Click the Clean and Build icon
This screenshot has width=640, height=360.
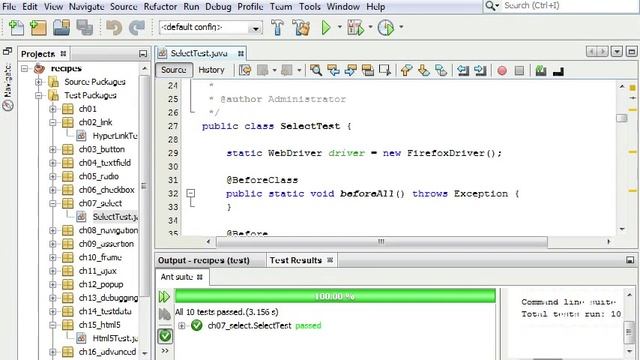pyautogui.click(x=301, y=27)
